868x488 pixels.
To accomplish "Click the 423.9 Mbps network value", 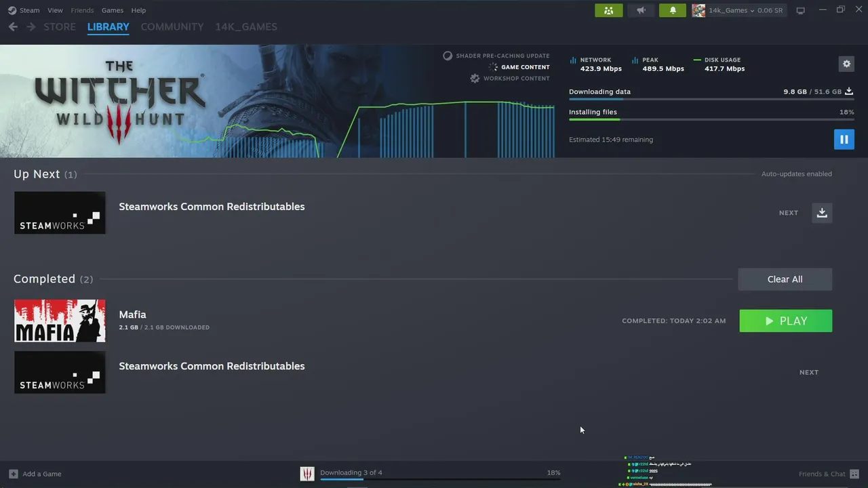I will tap(601, 68).
